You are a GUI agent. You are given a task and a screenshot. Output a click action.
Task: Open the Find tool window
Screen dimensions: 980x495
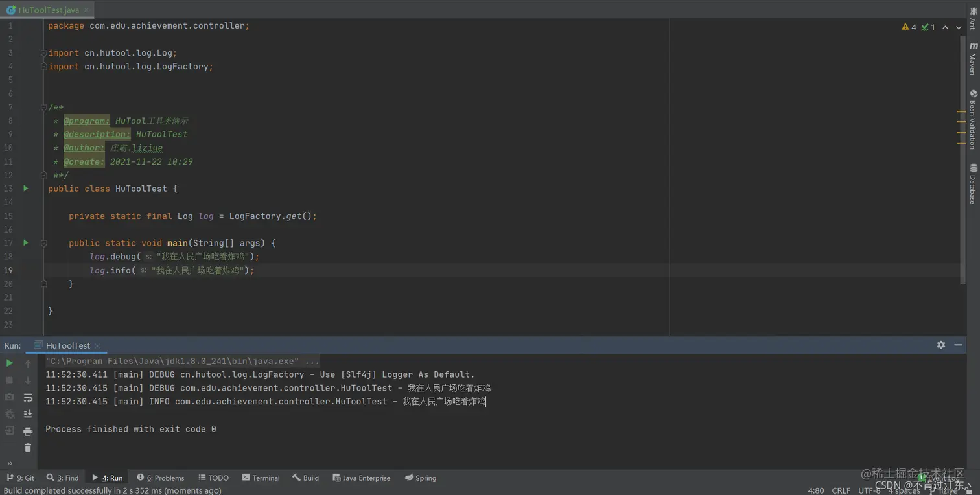pyautogui.click(x=63, y=478)
